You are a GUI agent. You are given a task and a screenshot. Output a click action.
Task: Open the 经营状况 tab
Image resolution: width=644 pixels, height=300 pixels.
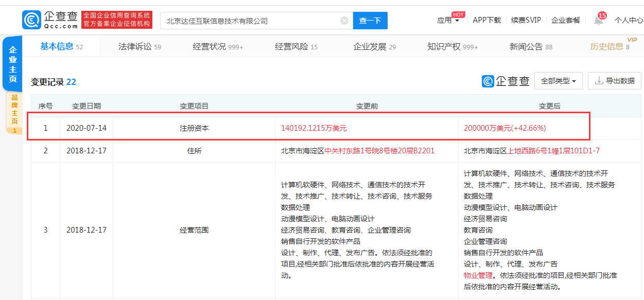point(218,47)
